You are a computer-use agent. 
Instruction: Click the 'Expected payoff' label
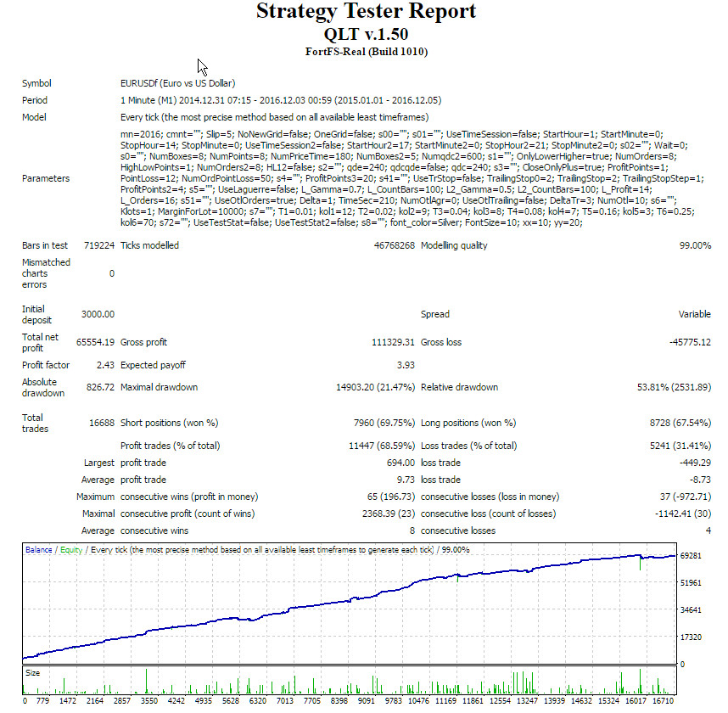tap(153, 365)
